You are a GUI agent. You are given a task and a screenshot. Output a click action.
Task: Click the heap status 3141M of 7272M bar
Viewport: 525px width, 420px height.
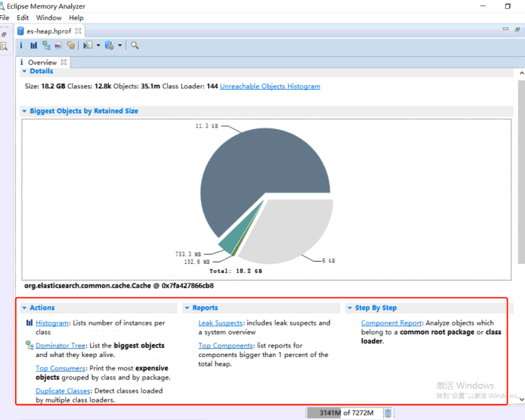click(x=345, y=412)
